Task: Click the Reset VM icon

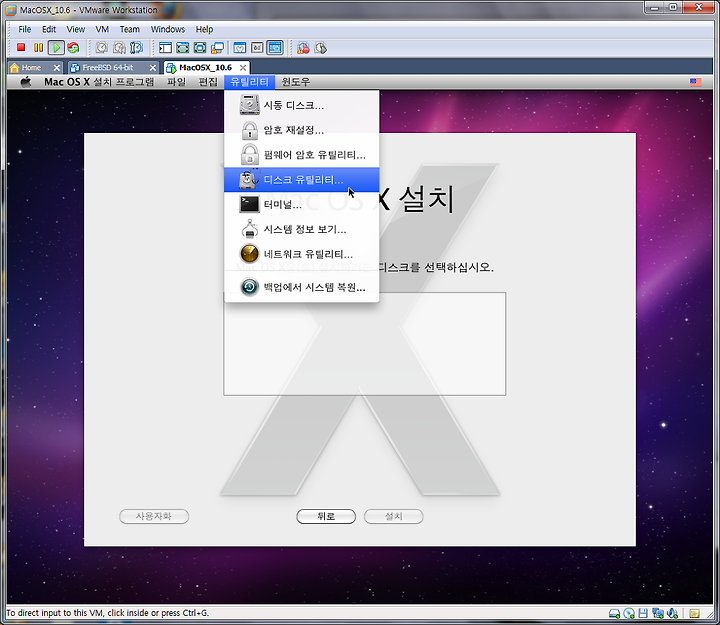Action: (x=73, y=47)
